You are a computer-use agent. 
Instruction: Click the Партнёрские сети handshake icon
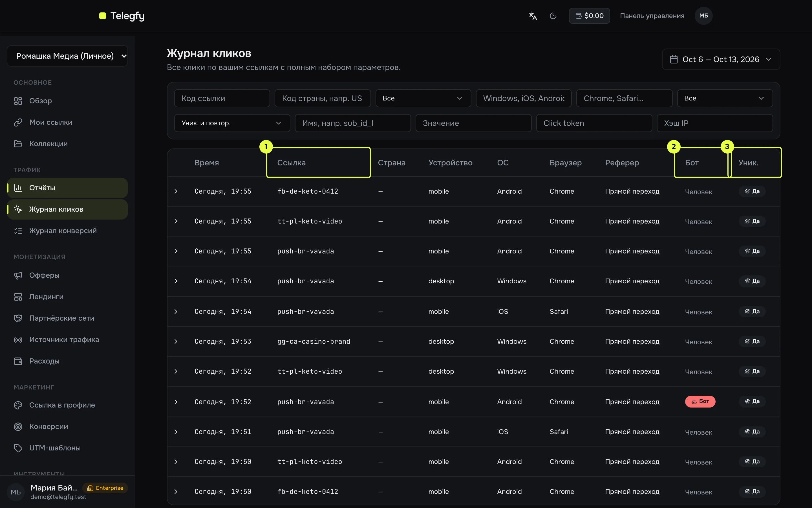(18, 318)
